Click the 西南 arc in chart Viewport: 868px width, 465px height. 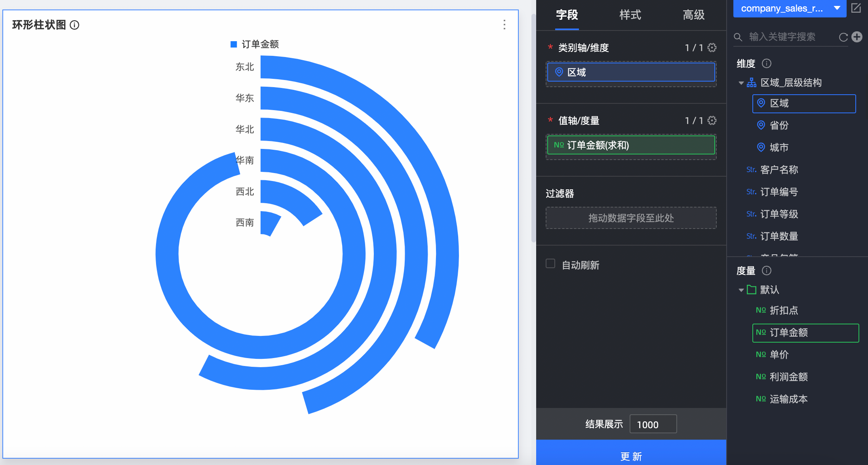[x=269, y=223]
